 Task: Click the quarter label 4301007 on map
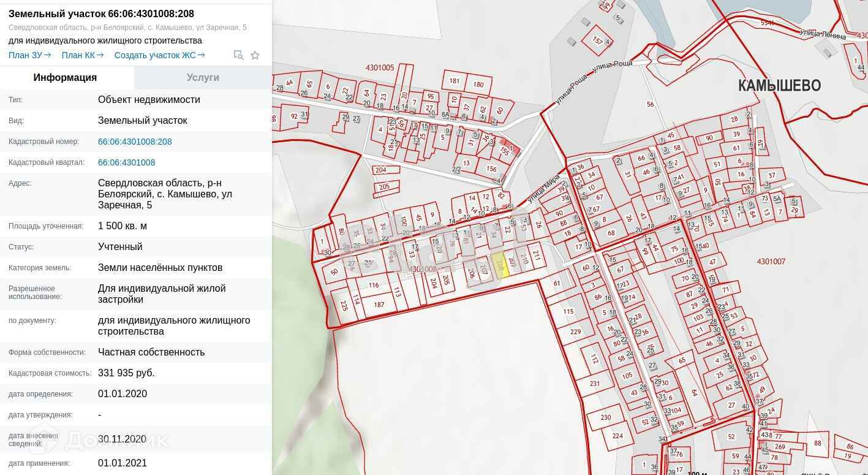[x=771, y=262]
